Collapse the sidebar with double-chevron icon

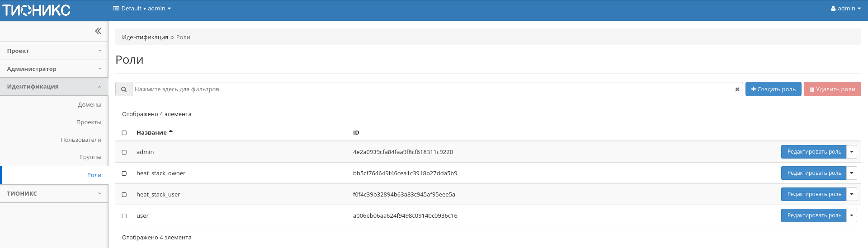98,31
